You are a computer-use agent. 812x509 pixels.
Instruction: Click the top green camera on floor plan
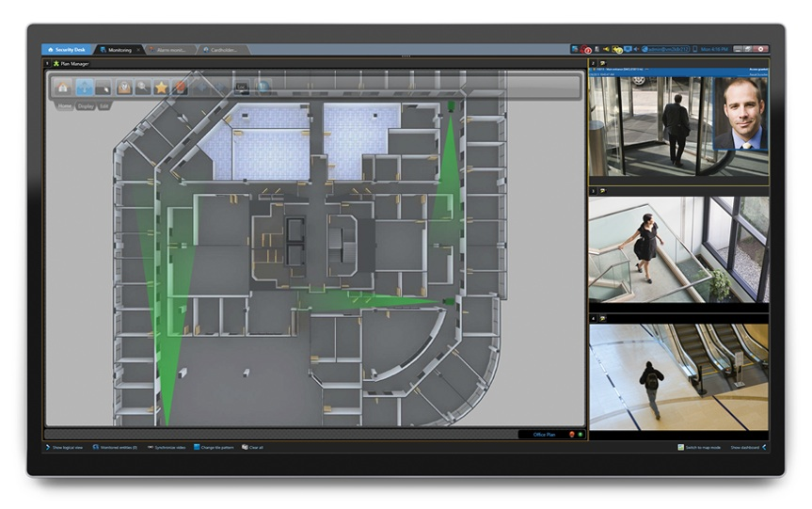point(451,106)
